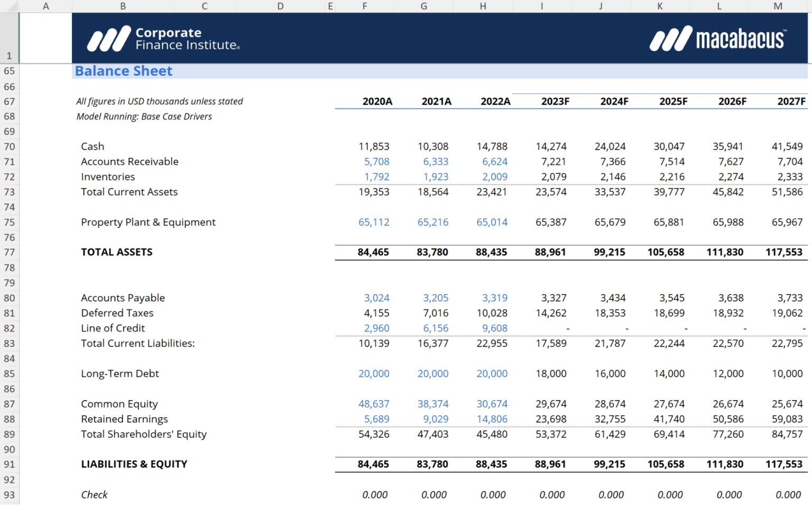Click the Macabacus logo
The width and height of the screenshot is (812, 505).
point(718,39)
